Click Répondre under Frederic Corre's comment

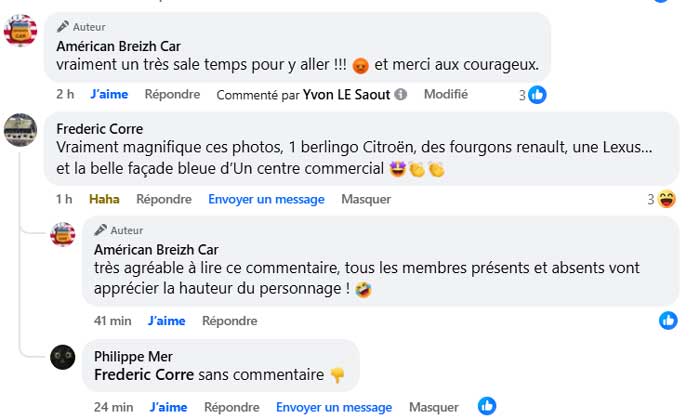164,199
